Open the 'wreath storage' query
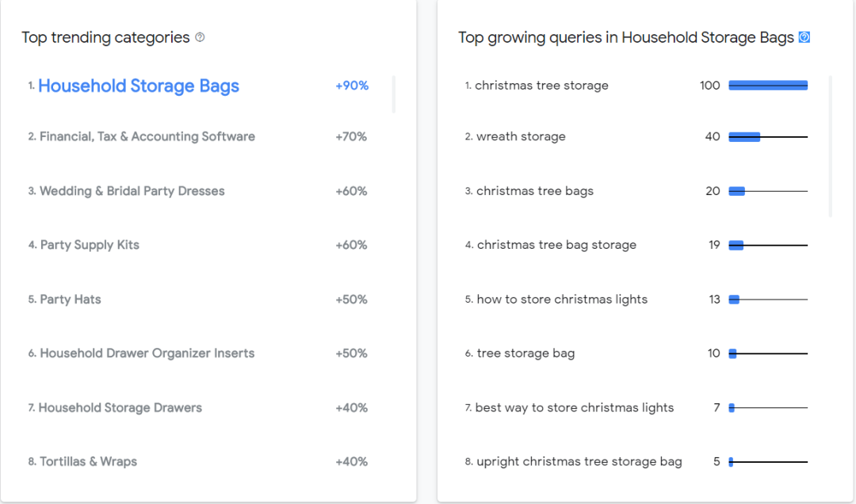Viewport: 856px width, 504px height. pyautogui.click(x=521, y=136)
